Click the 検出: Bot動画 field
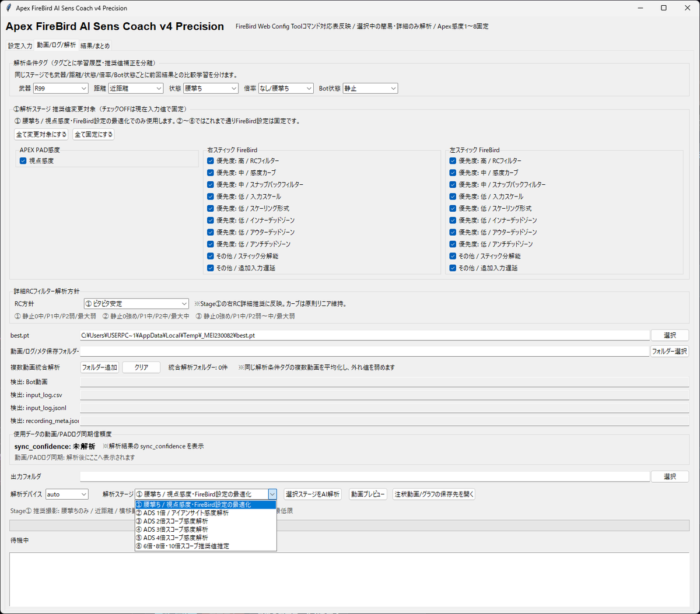This screenshot has width=700, height=614. click(384, 382)
